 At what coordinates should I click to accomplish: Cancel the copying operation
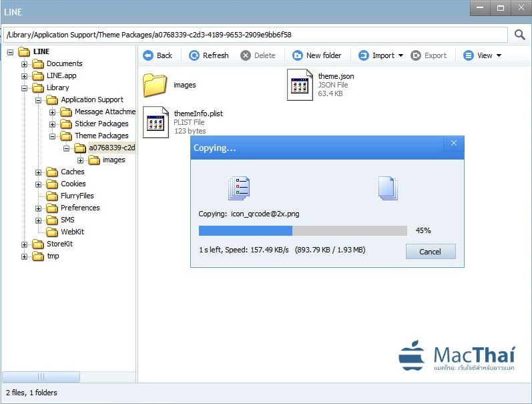(x=431, y=252)
